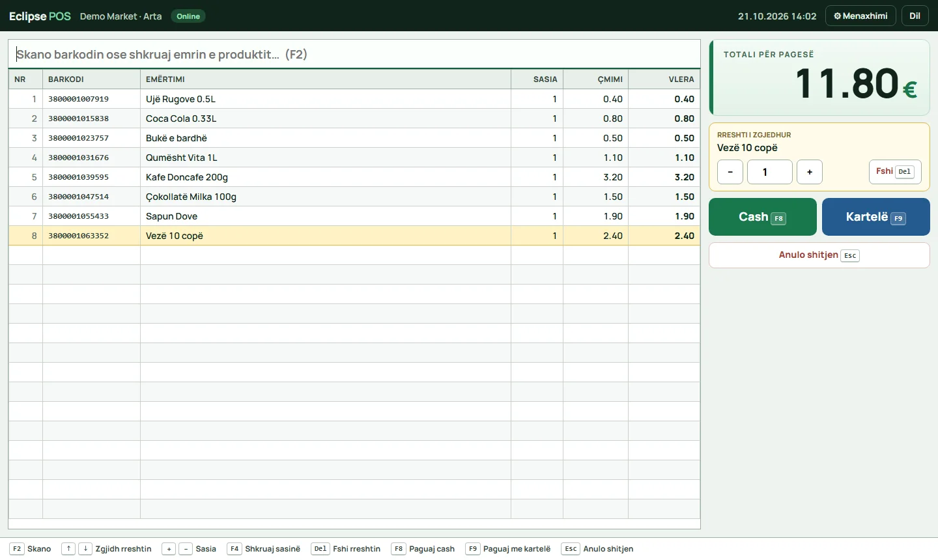Click the 3.20 price of Kafe Doncafe
938x560 pixels.
(613, 177)
